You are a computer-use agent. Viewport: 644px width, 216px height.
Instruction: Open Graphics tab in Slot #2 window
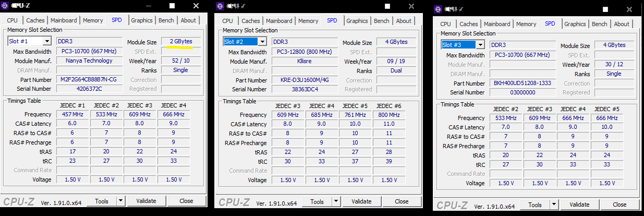pos(357,21)
